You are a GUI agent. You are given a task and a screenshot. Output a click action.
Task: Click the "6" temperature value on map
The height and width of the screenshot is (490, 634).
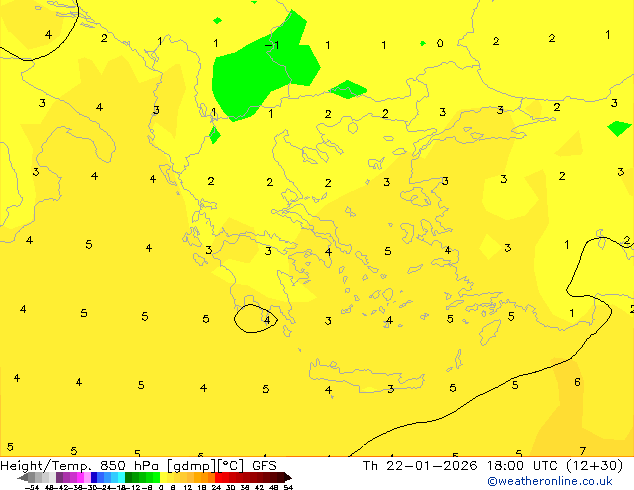577,382
